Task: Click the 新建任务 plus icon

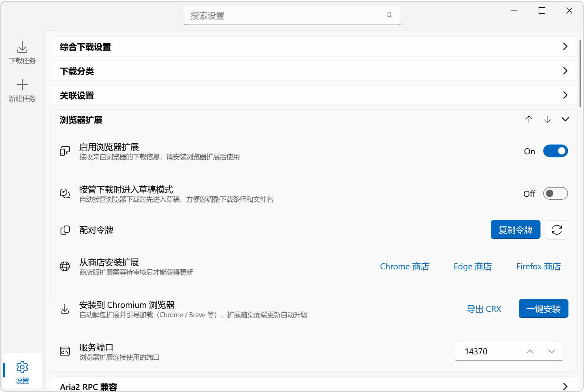Action: [22, 85]
